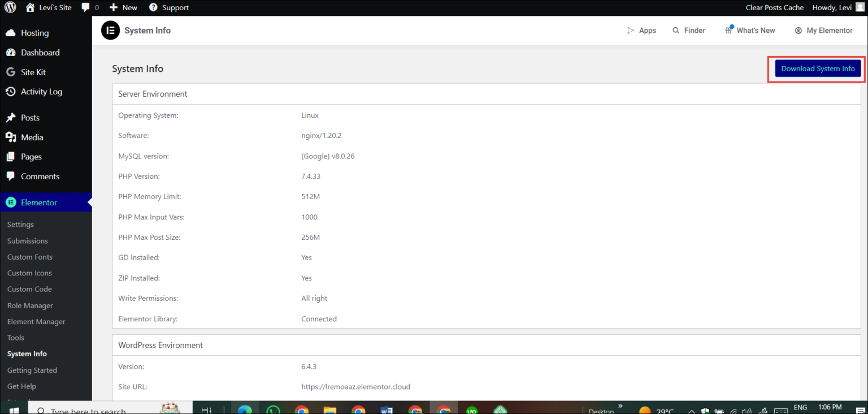
Task: Select Settings under the Elementor menu
Action: coord(20,224)
